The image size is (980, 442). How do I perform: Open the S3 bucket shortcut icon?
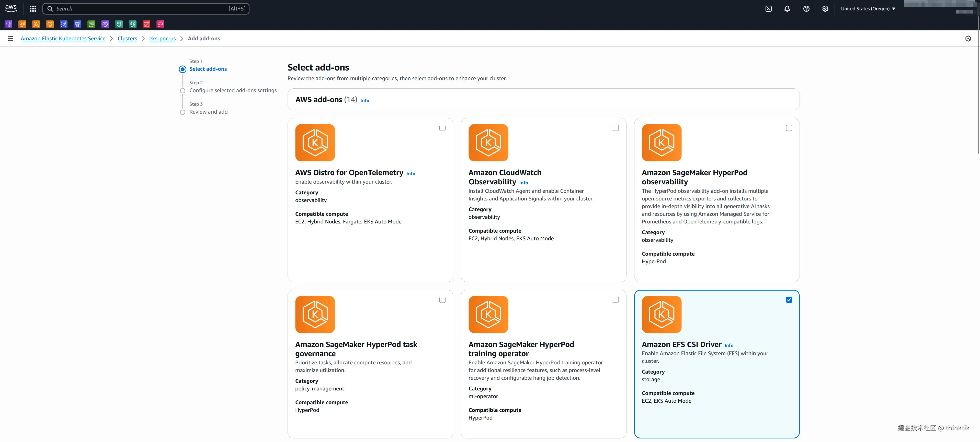click(x=91, y=24)
